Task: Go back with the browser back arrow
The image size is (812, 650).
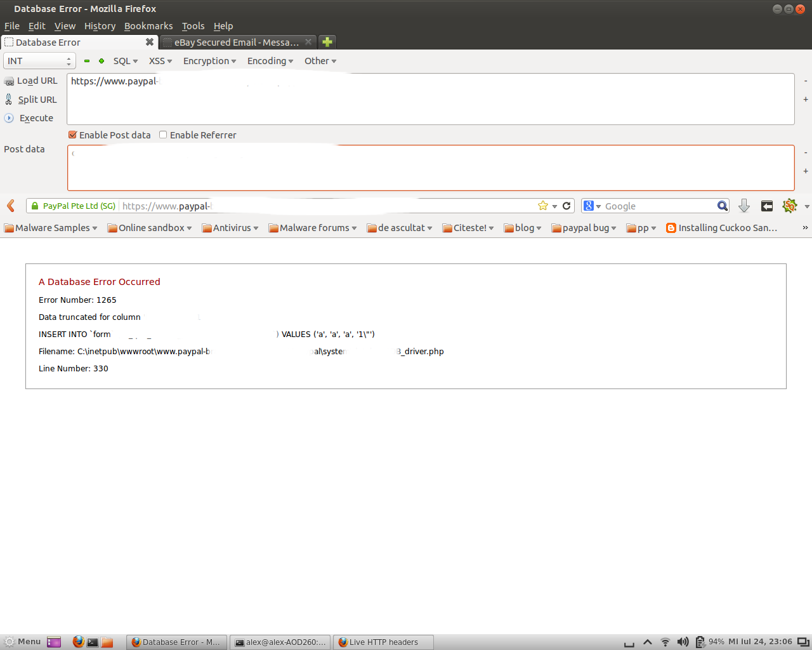Action: coord(11,206)
